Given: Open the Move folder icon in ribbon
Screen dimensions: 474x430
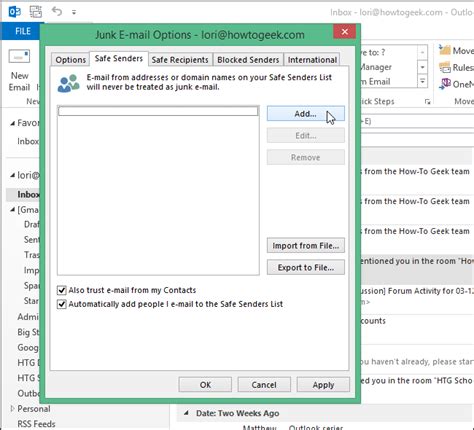Looking at the screenshot, I should pyautogui.click(x=445, y=50).
